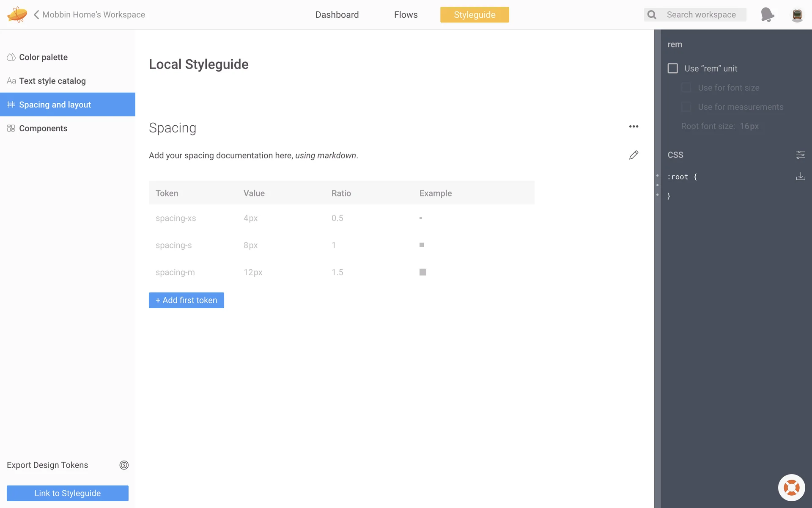Open the Spacing section three-dot menu

click(x=634, y=127)
